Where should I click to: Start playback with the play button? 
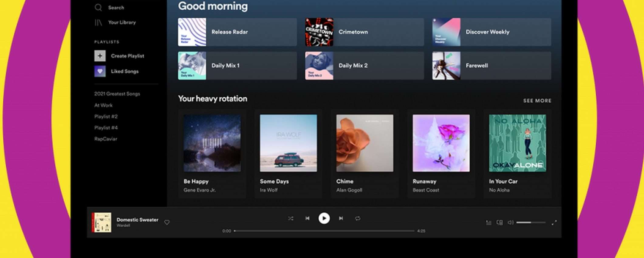click(324, 218)
